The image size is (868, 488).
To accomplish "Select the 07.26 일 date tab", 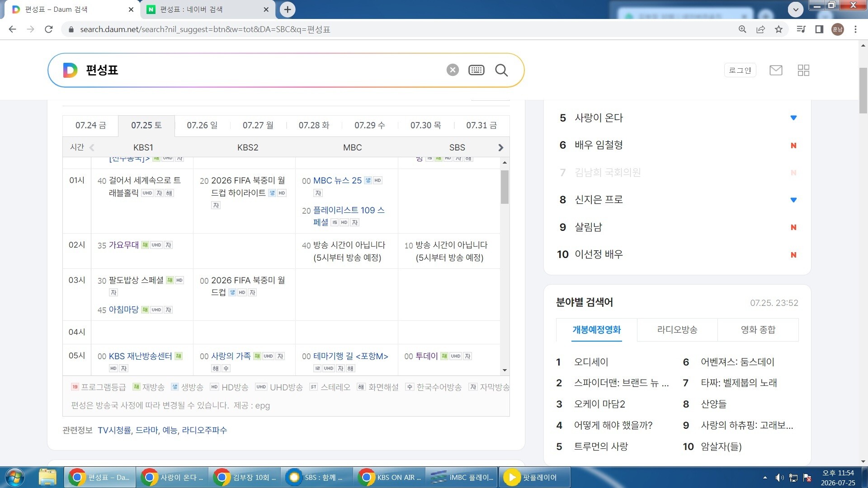I will pos(202,125).
